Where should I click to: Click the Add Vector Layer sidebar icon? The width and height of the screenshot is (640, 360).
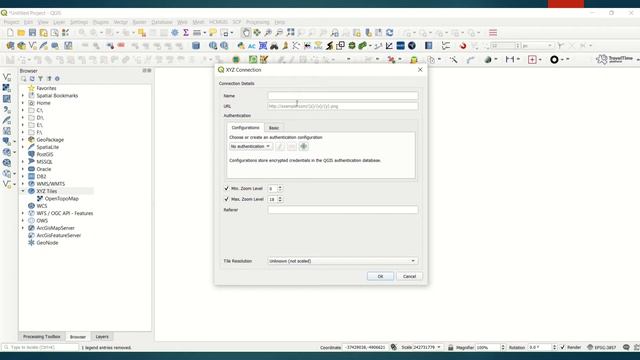[x=7, y=77]
